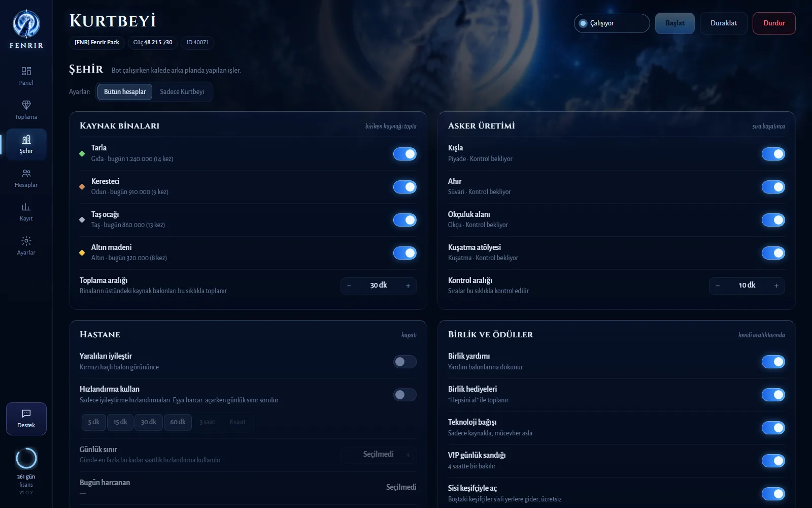812x508 pixels.
Task: Enable Yaralıları iyileştir toggle
Action: [x=405, y=362]
